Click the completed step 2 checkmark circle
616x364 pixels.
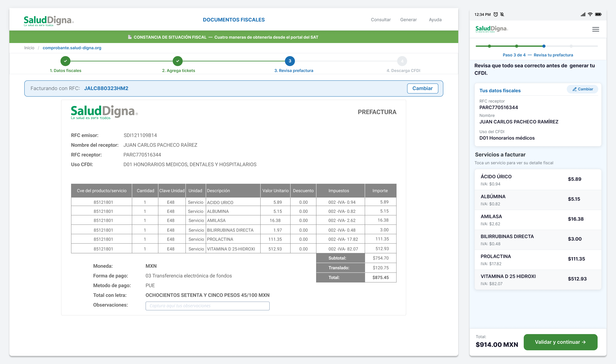pyautogui.click(x=178, y=61)
